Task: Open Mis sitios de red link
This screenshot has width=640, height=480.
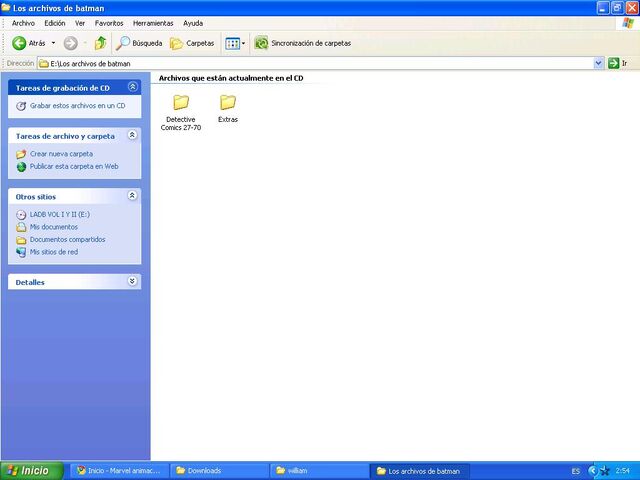Action: point(53,252)
